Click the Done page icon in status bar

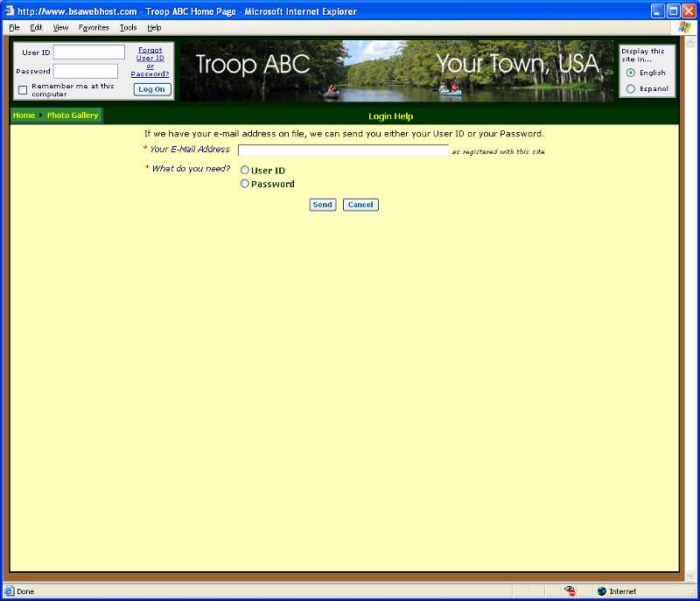coord(10,591)
